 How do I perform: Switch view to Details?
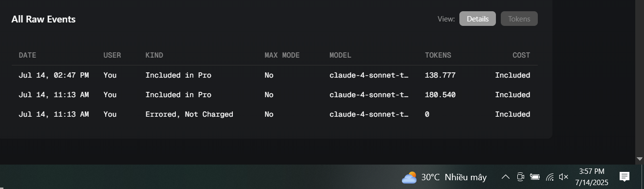pyautogui.click(x=477, y=19)
